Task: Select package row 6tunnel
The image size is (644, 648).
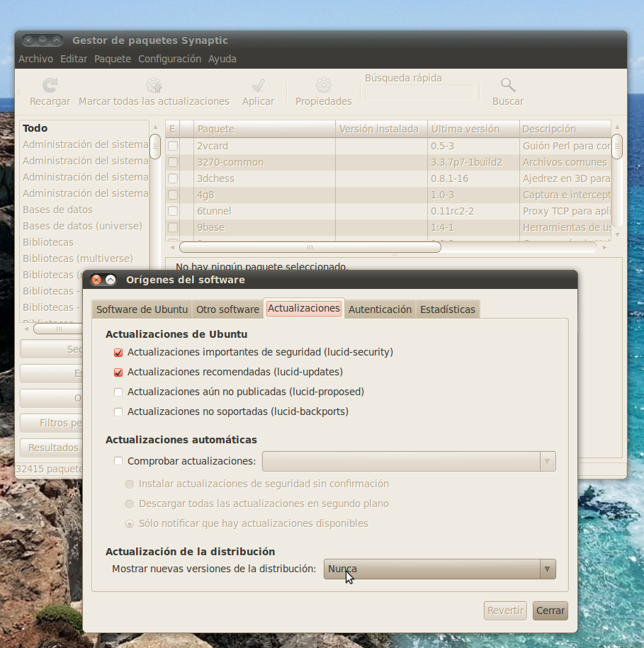Action: pyautogui.click(x=388, y=211)
